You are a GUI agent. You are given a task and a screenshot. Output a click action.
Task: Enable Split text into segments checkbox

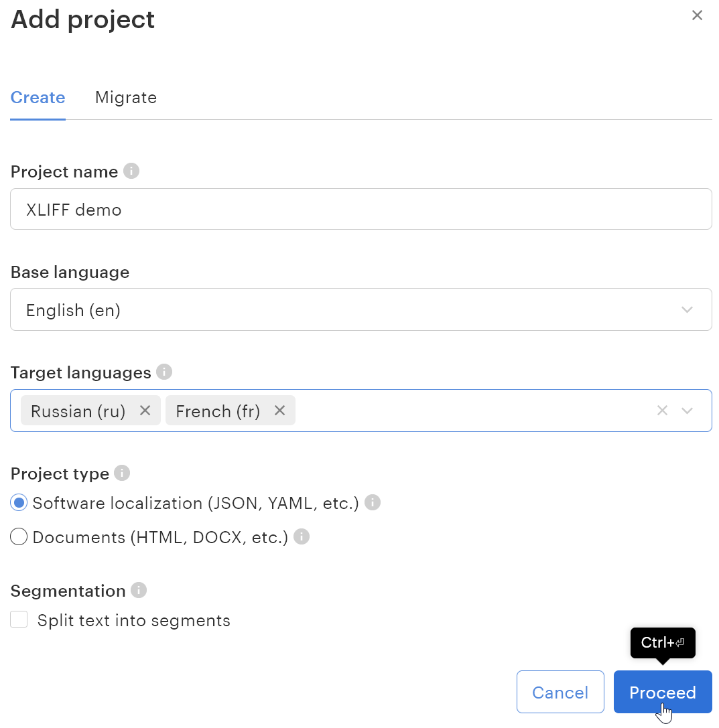tap(19, 620)
